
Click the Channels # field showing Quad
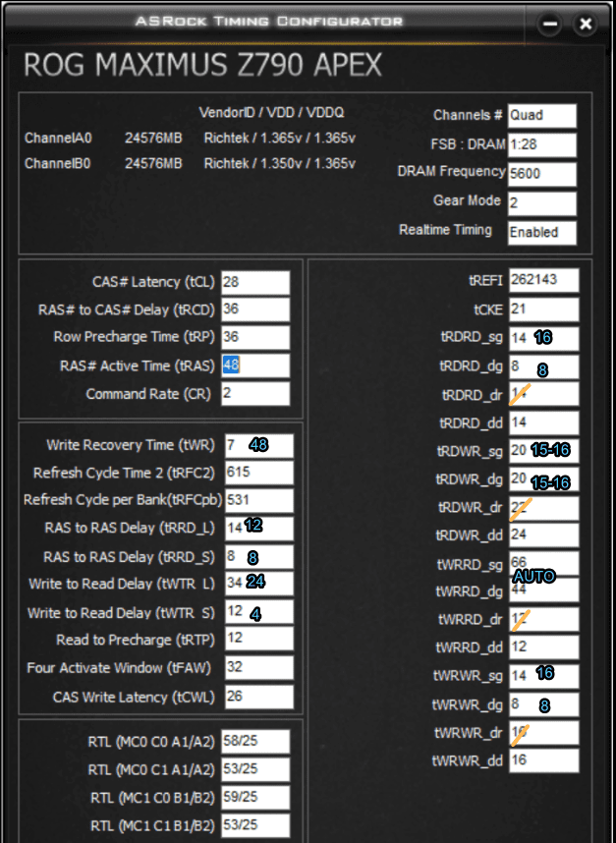pyautogui.click(x=541, y=116)
